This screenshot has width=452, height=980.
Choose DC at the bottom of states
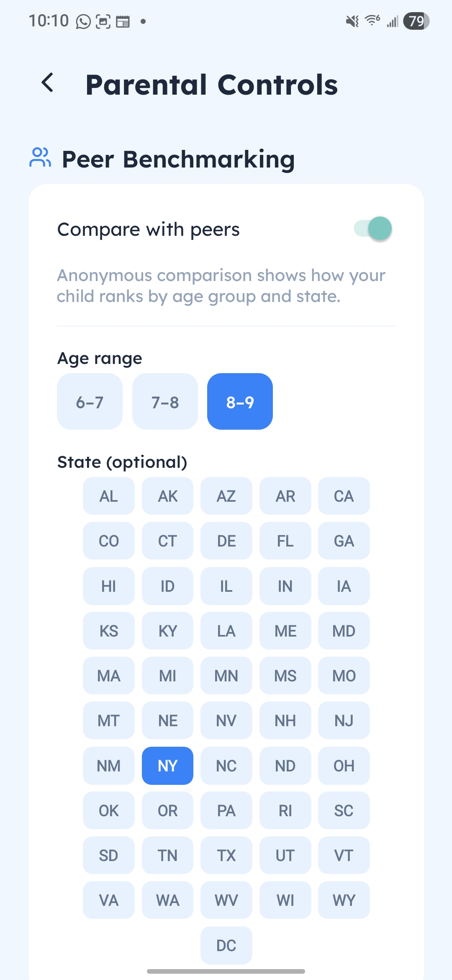click(x=226, y=946)
